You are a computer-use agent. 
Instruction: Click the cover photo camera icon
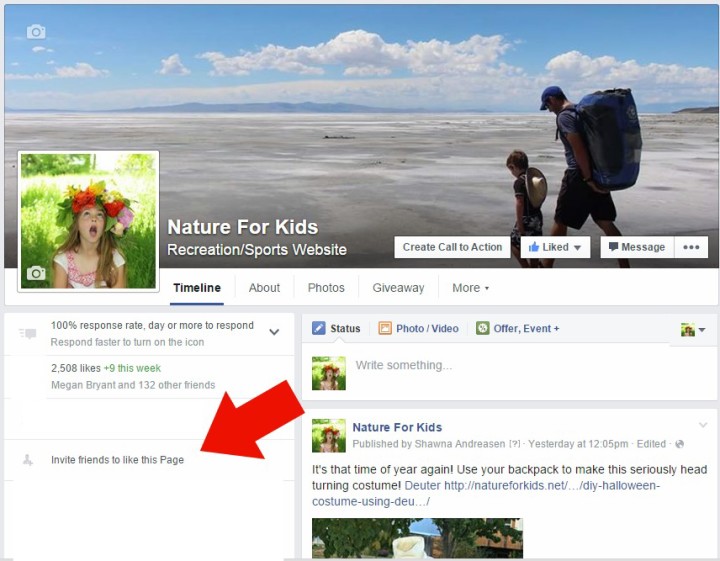(x=36, y=32)
